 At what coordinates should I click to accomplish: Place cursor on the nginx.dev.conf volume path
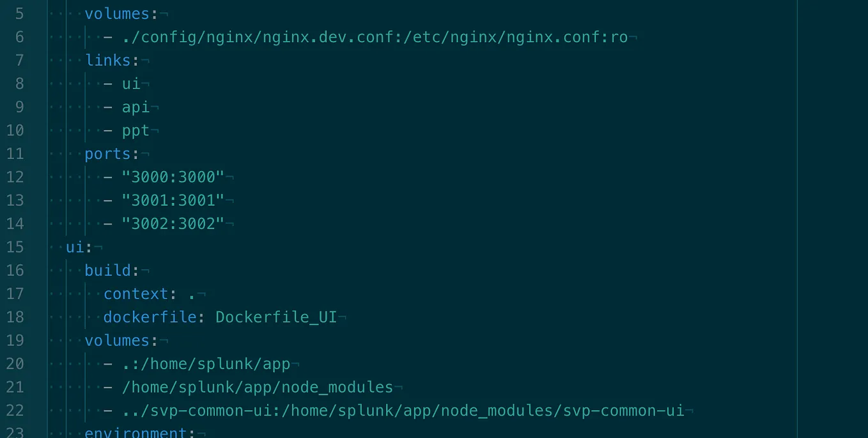click(x=375, y=37)
